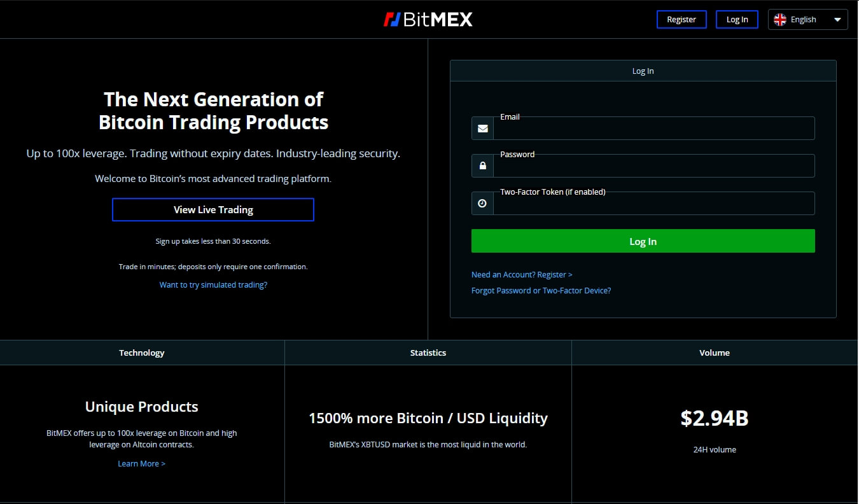The image size is (859, 504).
Task: Click the BitMEX logo in header
Action: [x=428, y=20]
